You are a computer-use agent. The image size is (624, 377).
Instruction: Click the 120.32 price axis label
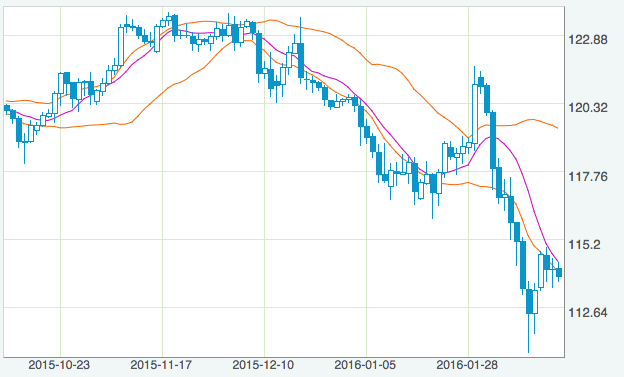pyautogui.click(x=588, y=107)
